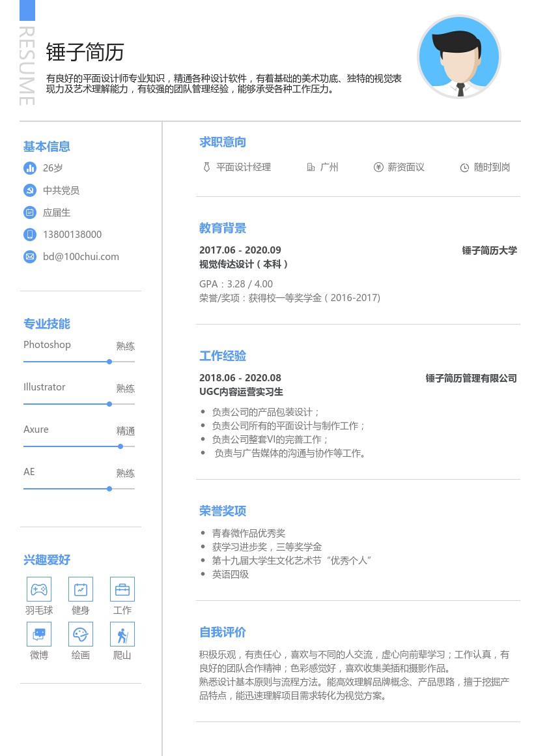Click the avatar profile picture

point(459,57)
